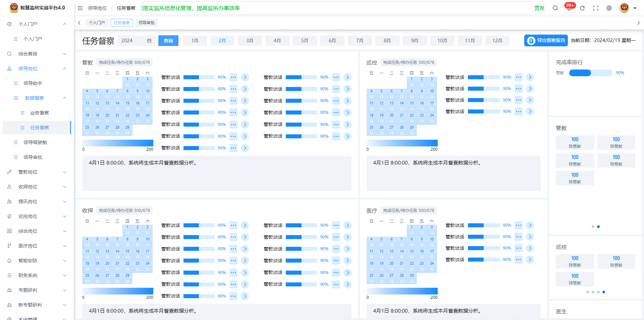Click arrow on first 巡控 panel task row

(x=530, y=77)
